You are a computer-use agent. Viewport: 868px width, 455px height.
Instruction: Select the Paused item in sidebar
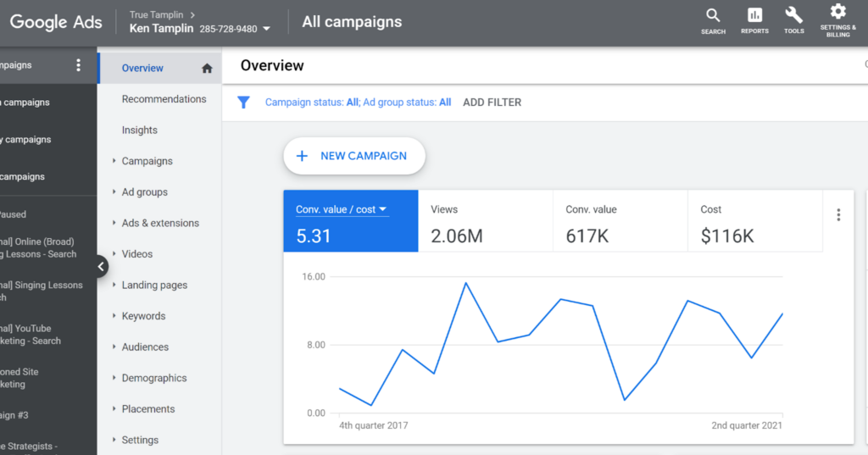(x=14, y=214)
